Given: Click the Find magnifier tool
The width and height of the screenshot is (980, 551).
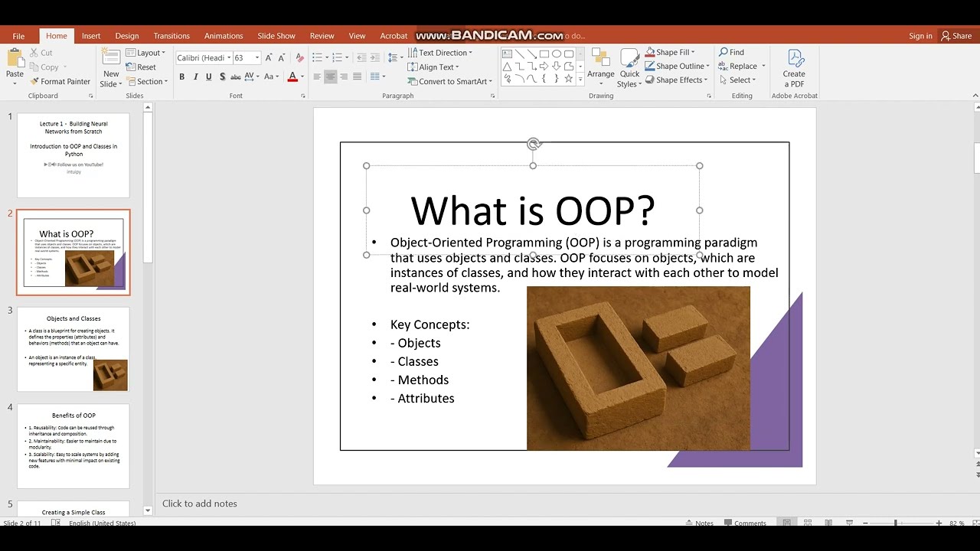Looking at the screenshot, I should click(731, 52).
